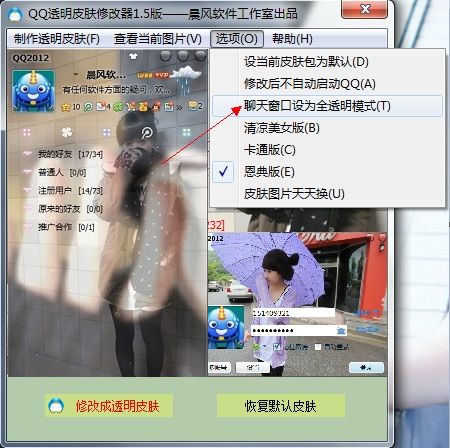
Task: Toggle the checked remember-password checkbox
Action: [x=276, y=347]
